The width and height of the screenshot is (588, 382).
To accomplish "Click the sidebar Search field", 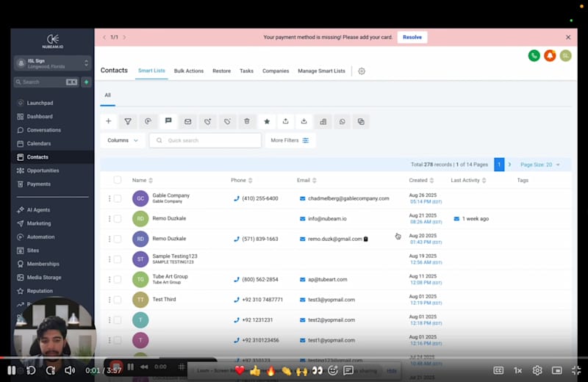I will (46, 82).
